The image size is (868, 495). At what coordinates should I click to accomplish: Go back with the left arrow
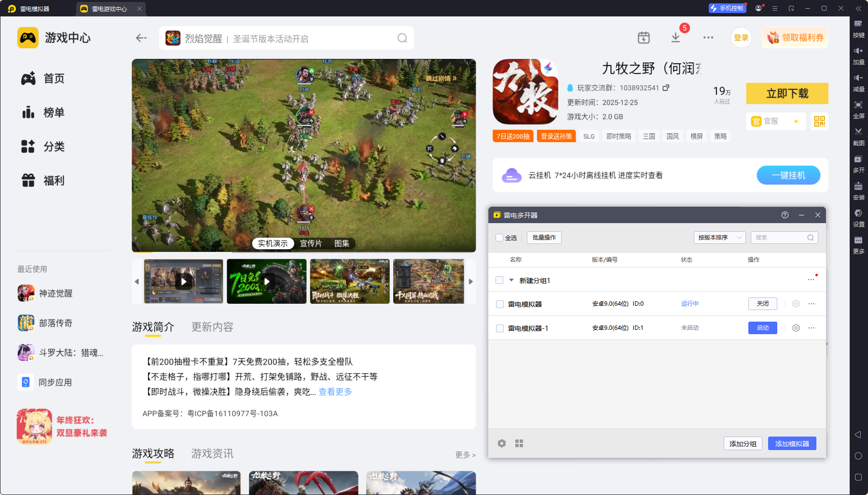(x=141, y=38)
